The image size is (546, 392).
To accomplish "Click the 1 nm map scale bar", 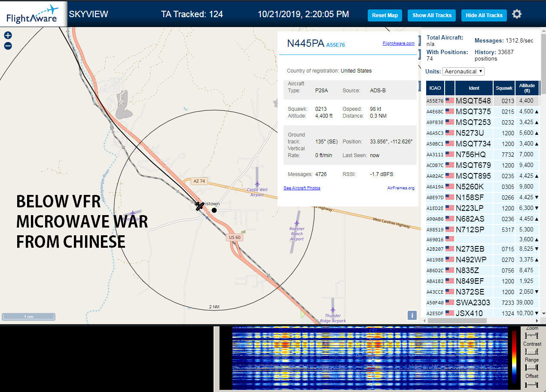I will pyautogui.click(x=28, y=317).
